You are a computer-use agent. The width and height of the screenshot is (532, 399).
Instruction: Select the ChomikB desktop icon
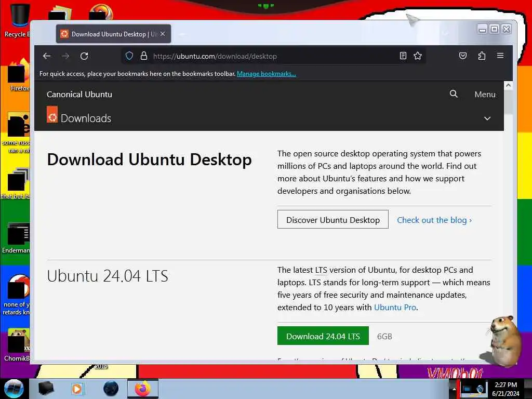(17, 345)
